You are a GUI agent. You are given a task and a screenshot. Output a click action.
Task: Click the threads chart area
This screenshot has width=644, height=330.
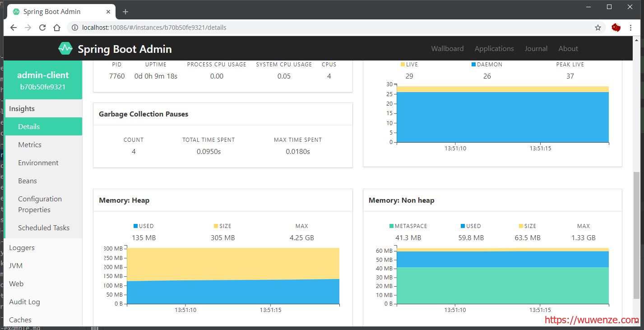point(503,114)
